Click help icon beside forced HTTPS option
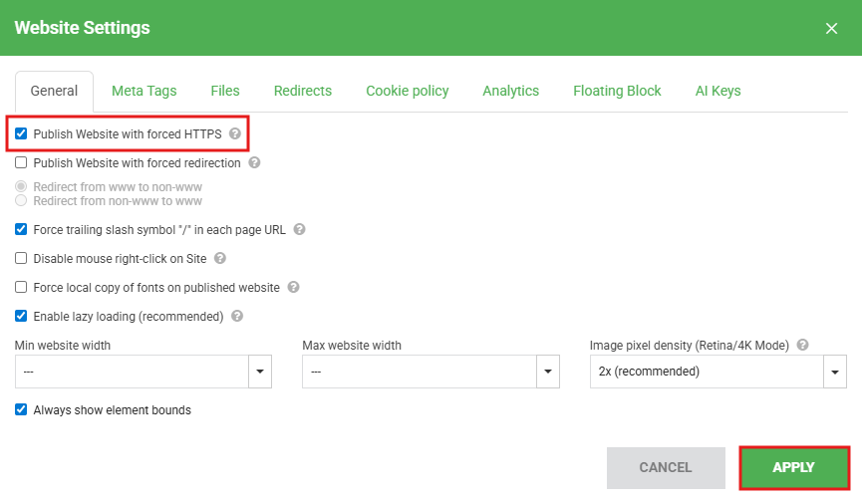 click(235, 133)
